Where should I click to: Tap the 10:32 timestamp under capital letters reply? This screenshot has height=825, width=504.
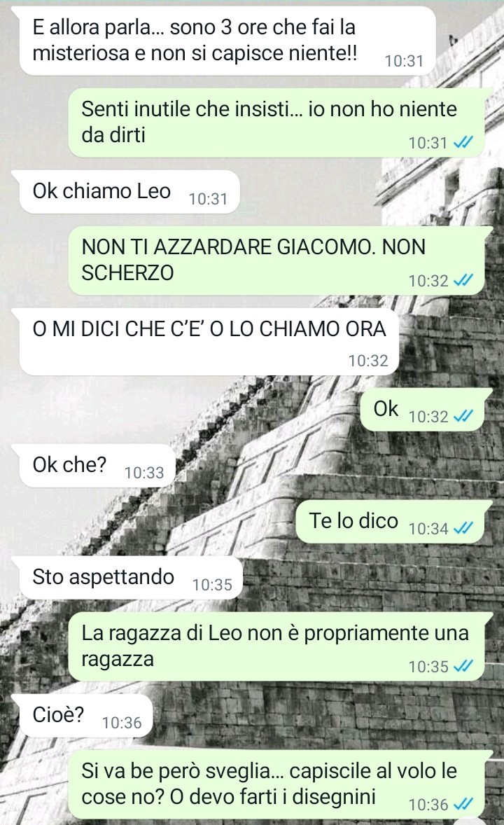pyautogui.click(x=368, y=361)
